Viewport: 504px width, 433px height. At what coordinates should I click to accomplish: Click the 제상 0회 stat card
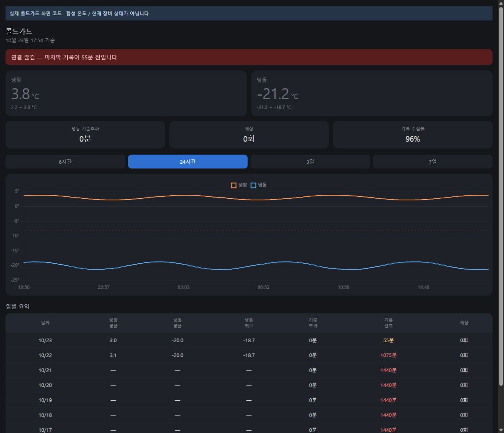[249, 135]
